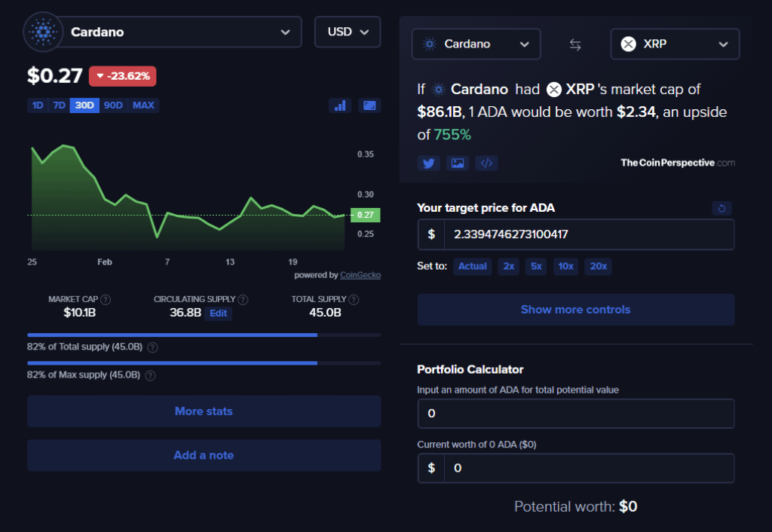Click Show more controls button
The image size is (772, 532).
tap(576, 310)
